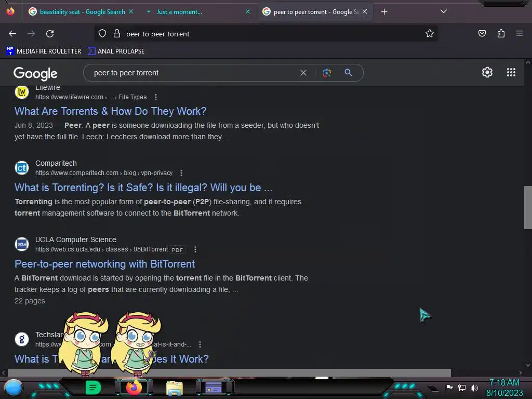Click the lifewire.com File Types breadcrumb

(91, 97)
